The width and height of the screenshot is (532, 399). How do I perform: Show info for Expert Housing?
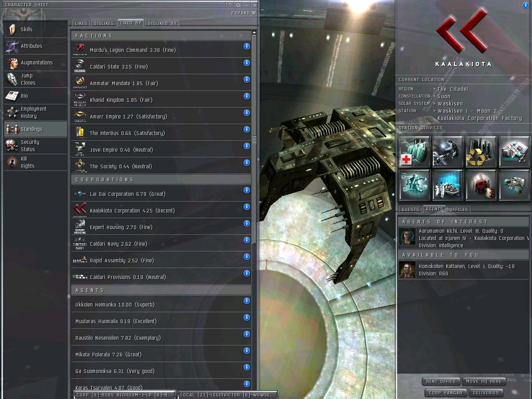point(247,223)
